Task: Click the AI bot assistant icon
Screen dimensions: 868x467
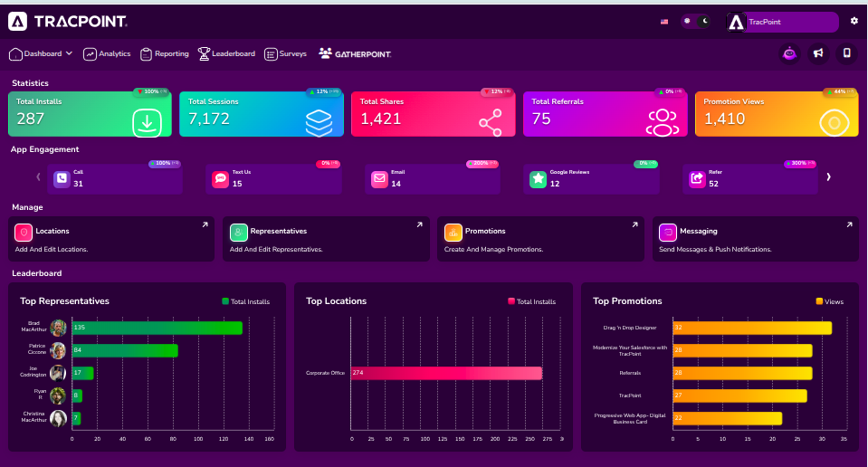Action: pyautogui.click(x=789, y=53)
